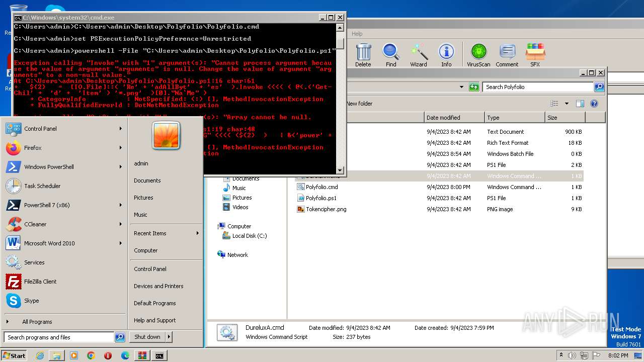Open Explorer help button
Screen dimensions: 644x362
click(594, 104)
